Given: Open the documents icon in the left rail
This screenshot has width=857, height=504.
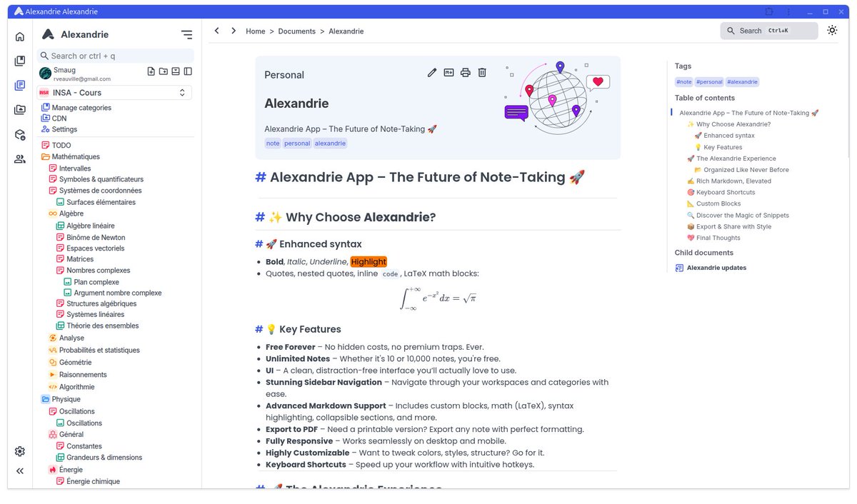Looking at the screenshot, I should [x=20, y=86].
